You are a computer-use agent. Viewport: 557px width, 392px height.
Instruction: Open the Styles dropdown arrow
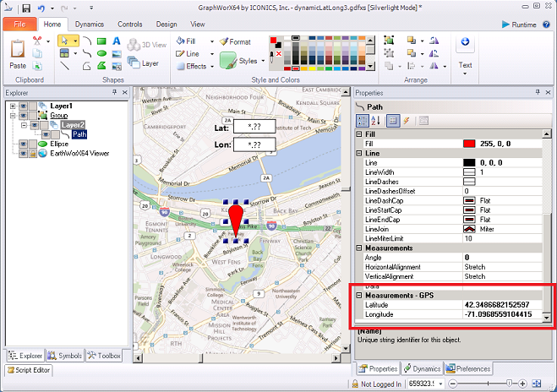263,61
